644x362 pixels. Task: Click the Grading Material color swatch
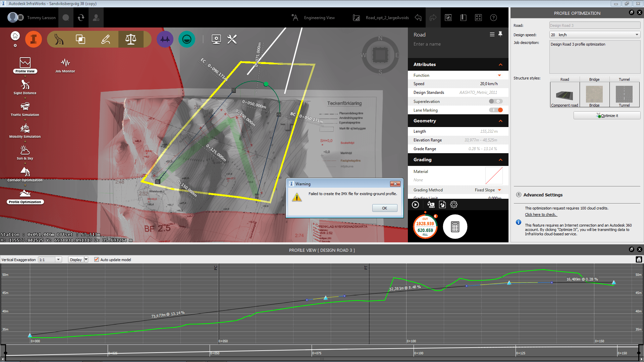coord(494,176)
